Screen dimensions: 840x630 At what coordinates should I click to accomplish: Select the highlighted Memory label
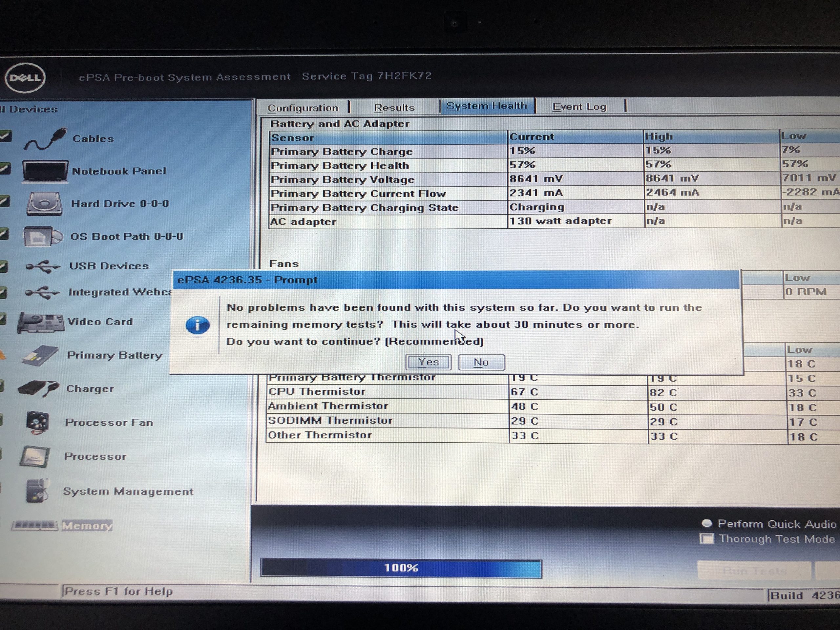click(x=87, y=526)
